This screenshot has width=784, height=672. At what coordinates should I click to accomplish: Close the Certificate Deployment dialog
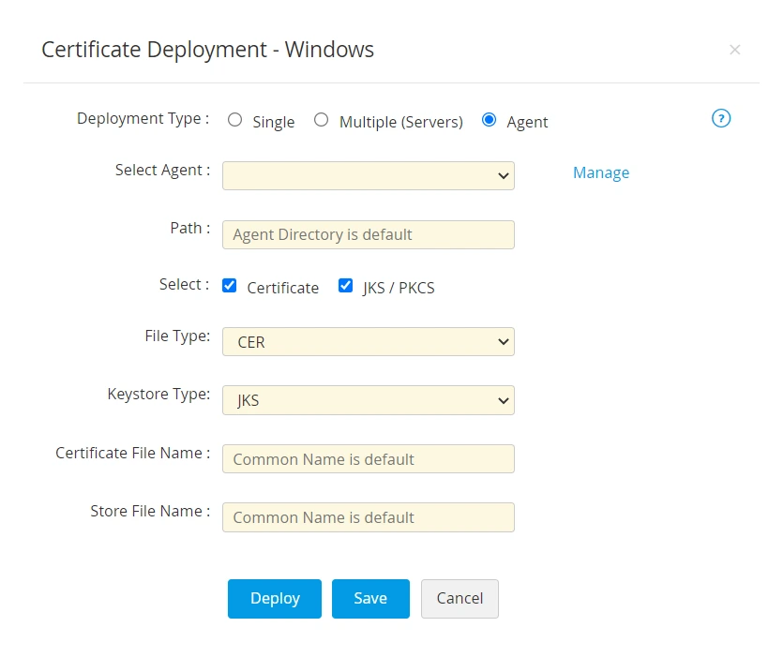pyautogui.click(x=735, y=50)
